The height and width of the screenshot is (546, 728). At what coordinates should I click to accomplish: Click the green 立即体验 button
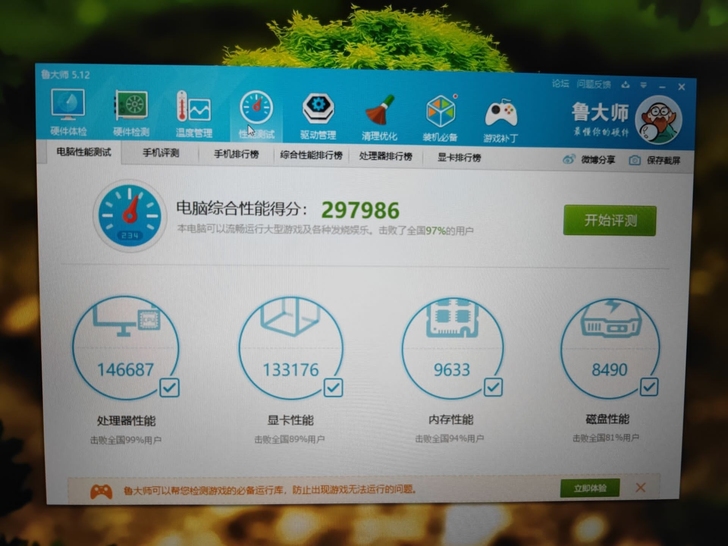pyautogui.click(x=590, y=488)
